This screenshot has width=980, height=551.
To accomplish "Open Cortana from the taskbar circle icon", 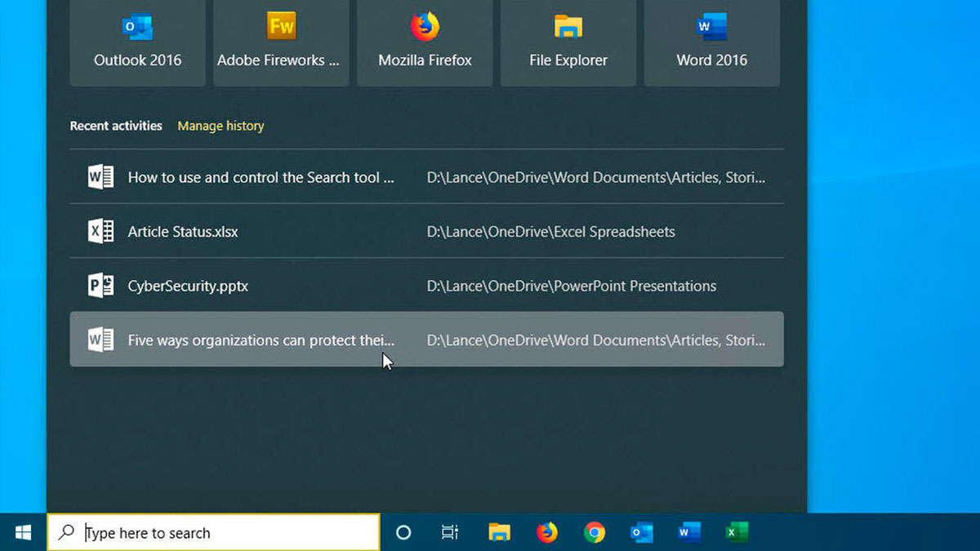I will point(403,532).
